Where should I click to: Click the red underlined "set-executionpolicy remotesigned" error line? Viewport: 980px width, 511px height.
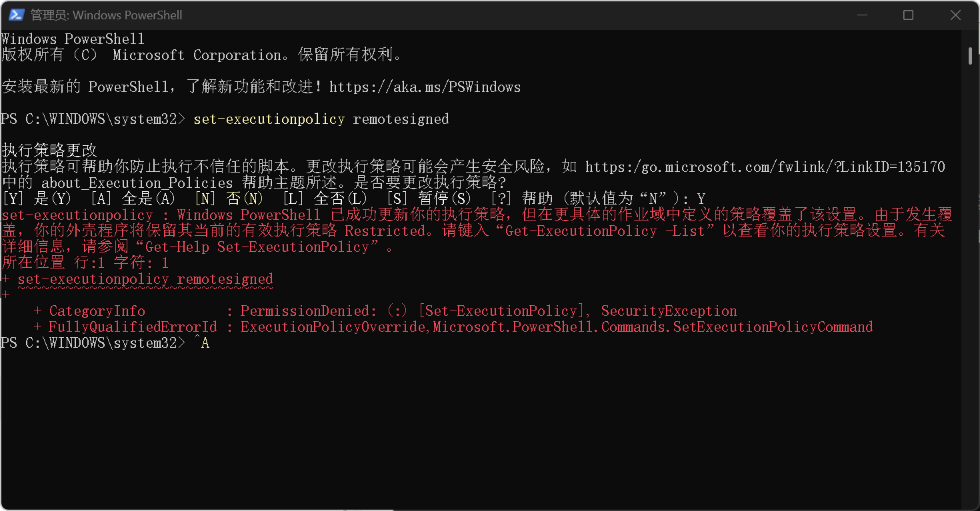click(x=146, y=278)
